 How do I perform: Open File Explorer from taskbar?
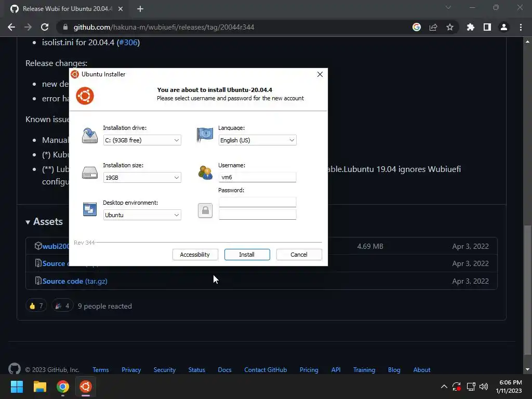tap(39, 387)
